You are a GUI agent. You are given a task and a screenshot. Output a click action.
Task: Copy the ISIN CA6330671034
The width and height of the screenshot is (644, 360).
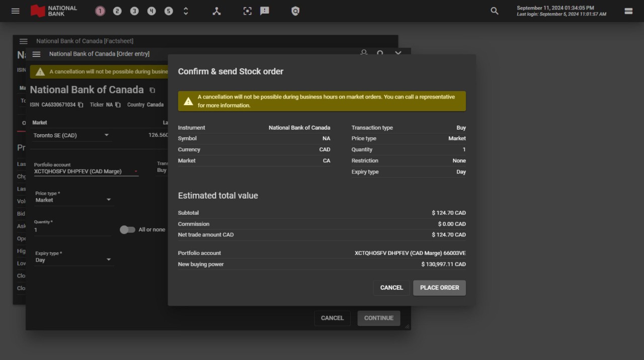(80, 105)
